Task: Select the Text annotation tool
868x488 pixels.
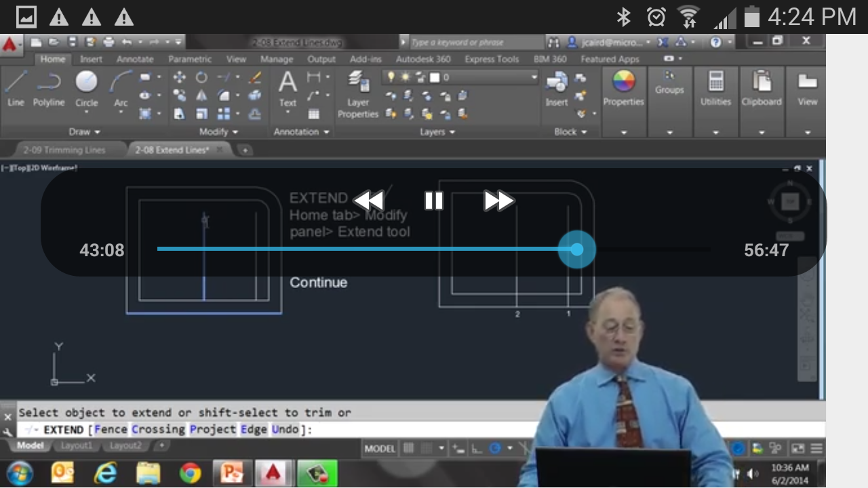Action: pos(288,89)
